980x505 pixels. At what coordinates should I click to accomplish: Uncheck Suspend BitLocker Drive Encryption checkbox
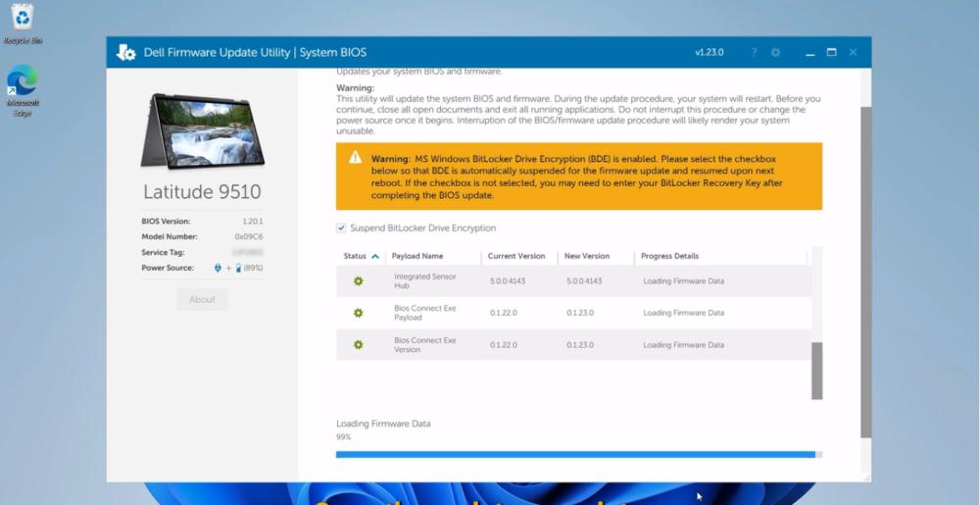[x=341, y=228]
